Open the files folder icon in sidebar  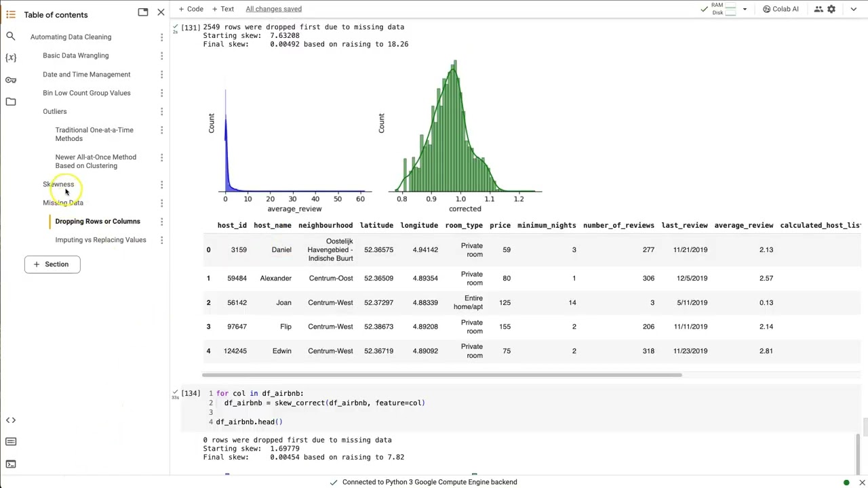[11, 102]
